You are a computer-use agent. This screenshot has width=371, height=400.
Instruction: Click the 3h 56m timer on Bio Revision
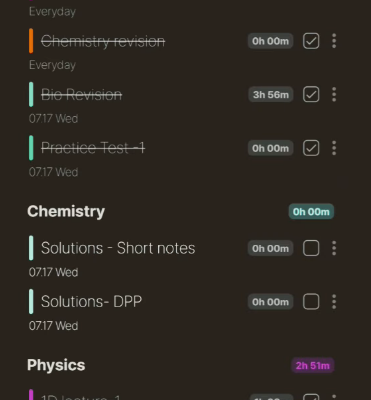(270, 95)
